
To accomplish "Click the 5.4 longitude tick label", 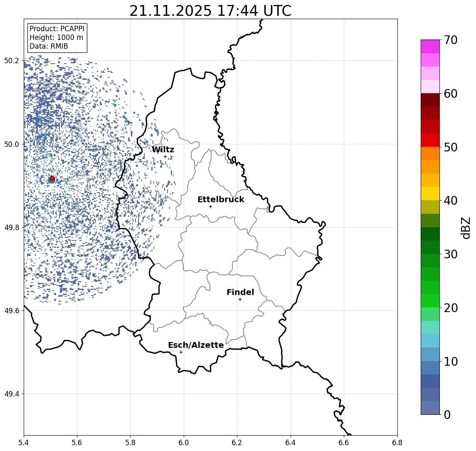I will tap(24, 443).
